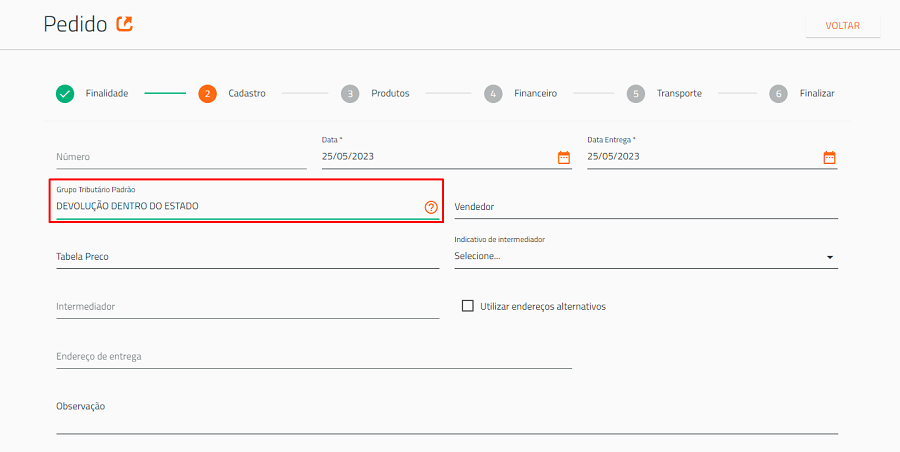Focus the Intermediador input field
This screenshot has width=900, height=452.
pyautogui.click(x=247, y=307)
